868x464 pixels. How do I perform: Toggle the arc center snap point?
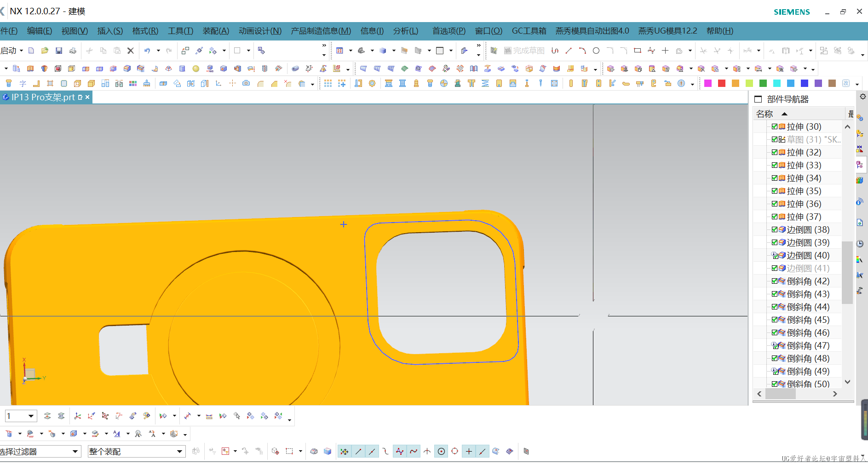(441, 451)
